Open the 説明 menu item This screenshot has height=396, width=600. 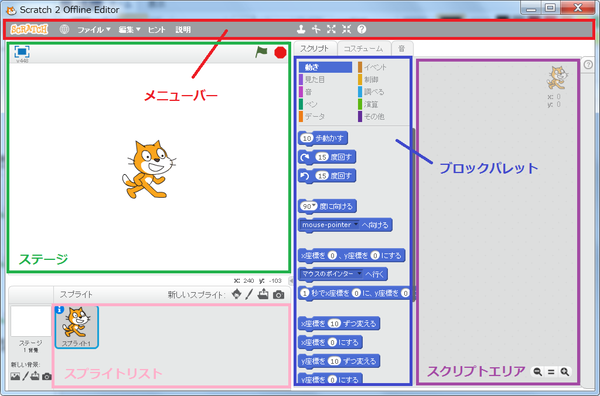(x=183, y=29)
